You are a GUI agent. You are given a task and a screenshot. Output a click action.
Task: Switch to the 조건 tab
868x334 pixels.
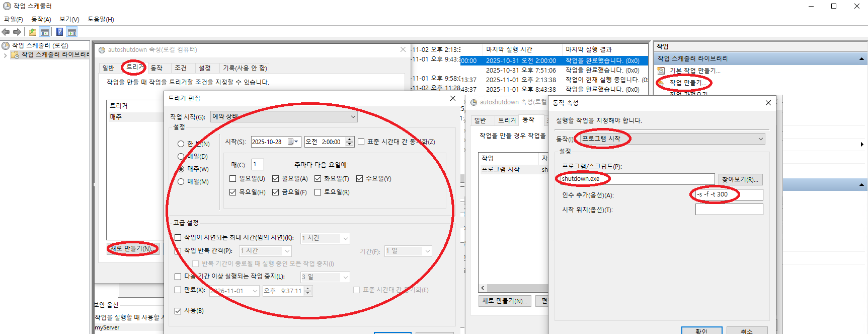coord(180,68)
